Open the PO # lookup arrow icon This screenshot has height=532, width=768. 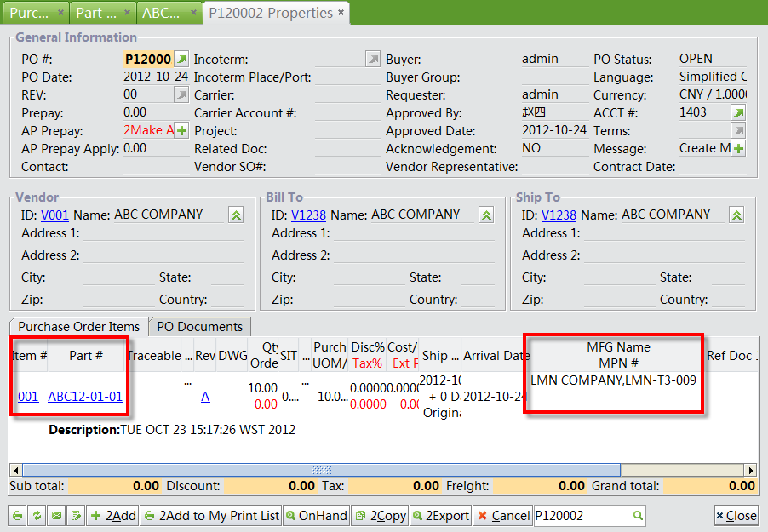click(181, 60)
